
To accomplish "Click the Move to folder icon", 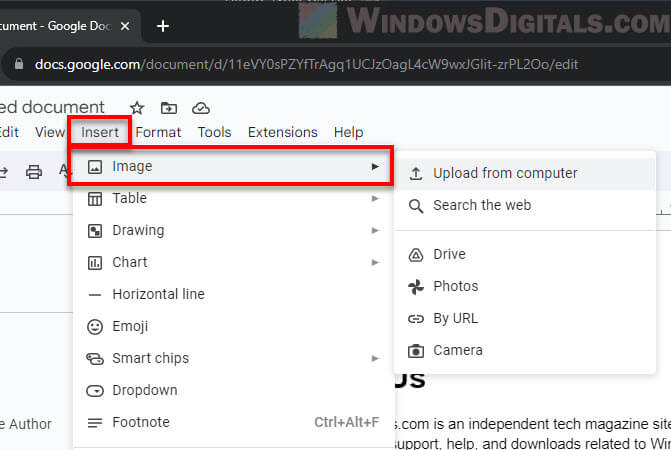I will pyautogui.click(x=169, y=108).
